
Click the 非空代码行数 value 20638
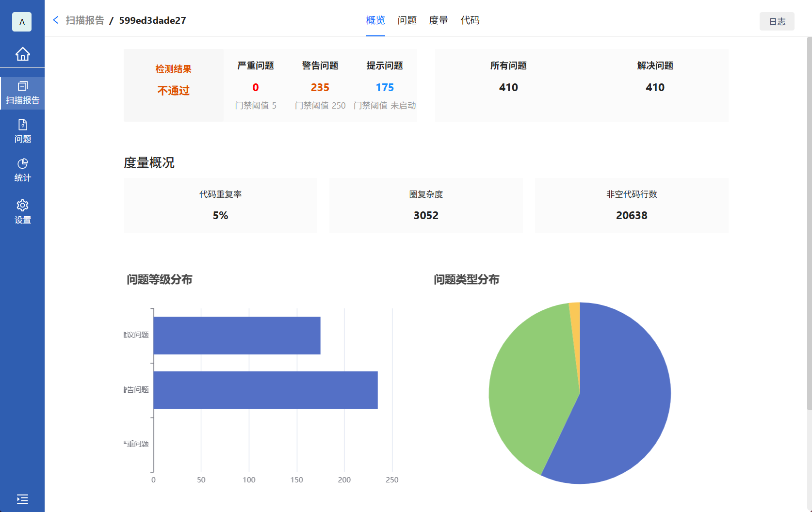632,215
